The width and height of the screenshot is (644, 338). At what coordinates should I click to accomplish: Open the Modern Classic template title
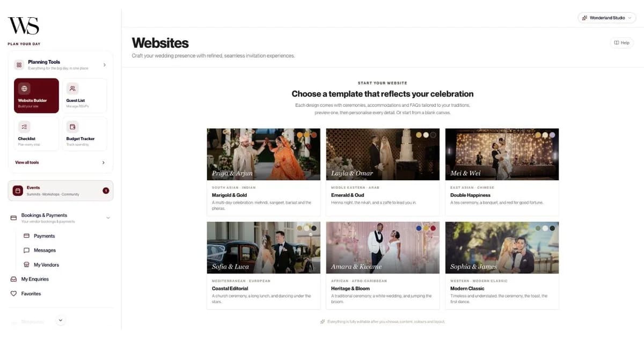pyautogui.click(x=467, y=289)
